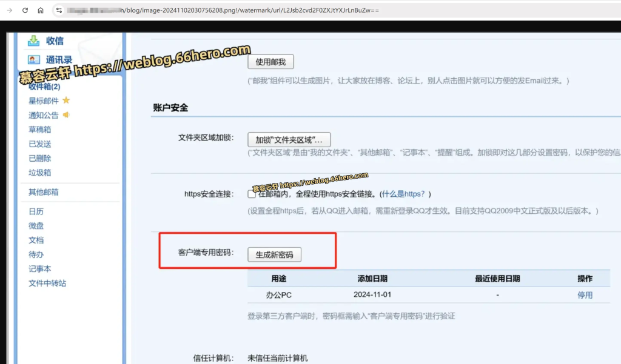This screenshot has width=621, height=364.
Task: Click the 加锁"文件夹区域" button
Action: point(289,139)
